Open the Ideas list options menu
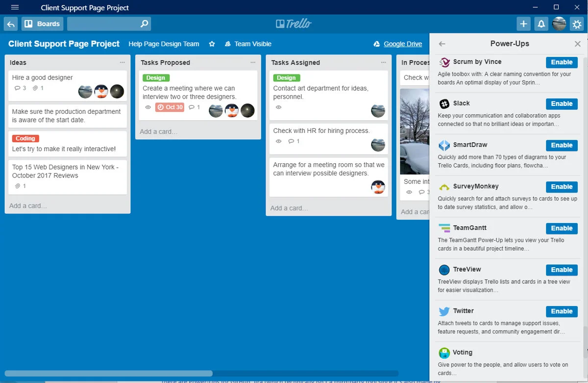Image resolution: width=588 pixels, height=383 pixels. [122, 63]
